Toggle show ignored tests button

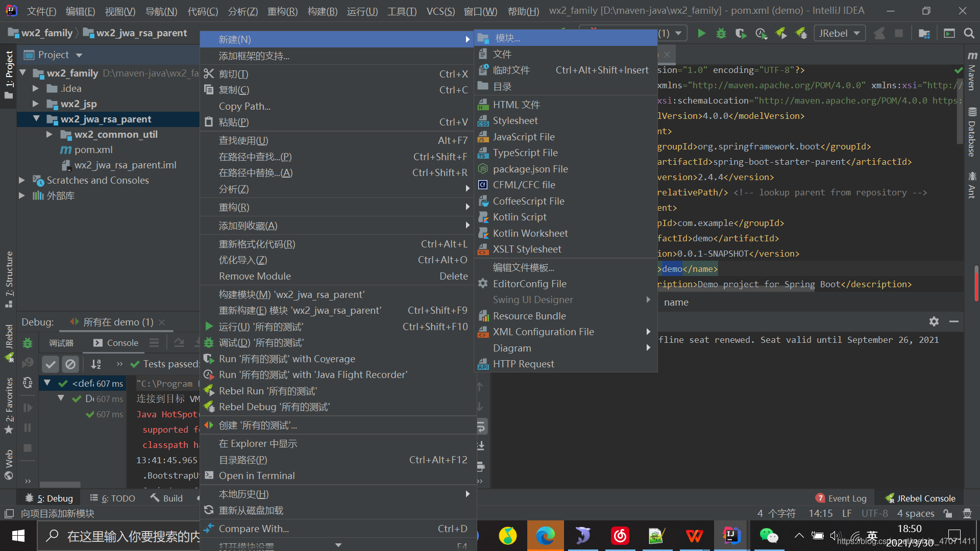[70, 364]
